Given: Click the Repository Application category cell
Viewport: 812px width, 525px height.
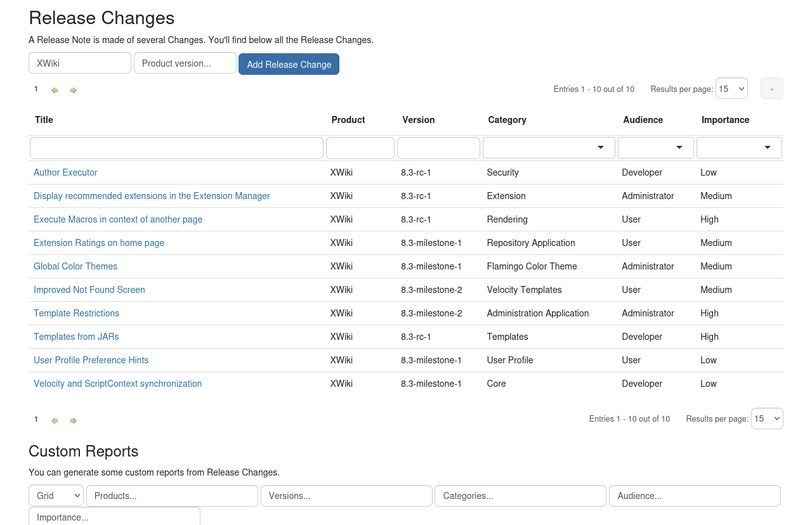Looking at the screenshot, I should coord(531,243).
